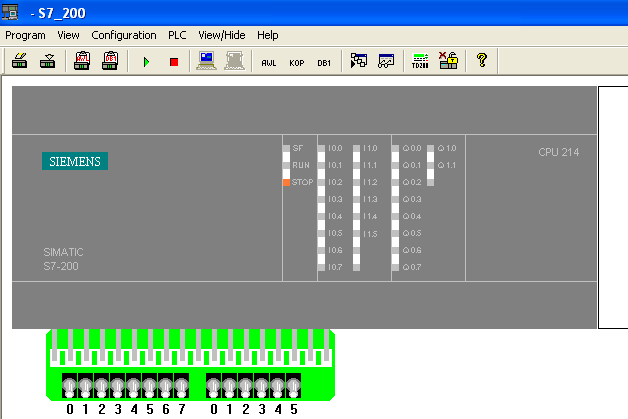Open the View menu
628x419 pixels.
tap(68, 35)
